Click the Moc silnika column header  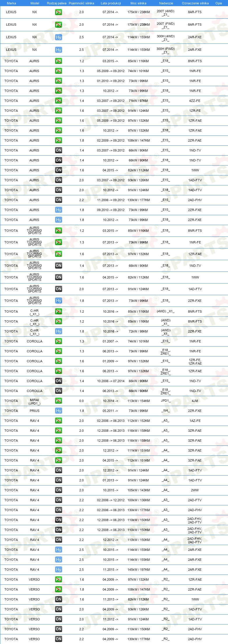click(138, 3)
